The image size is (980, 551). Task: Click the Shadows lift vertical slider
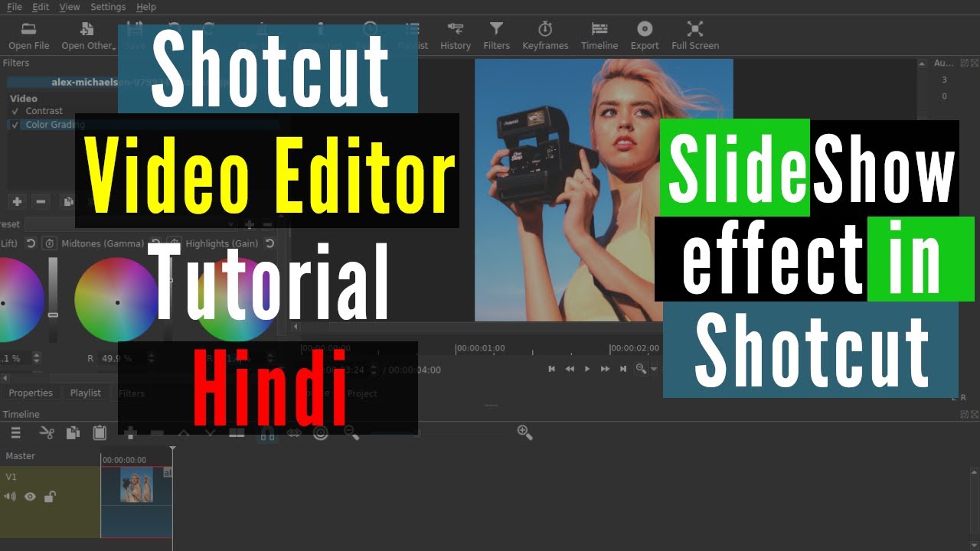click(53, 300)
